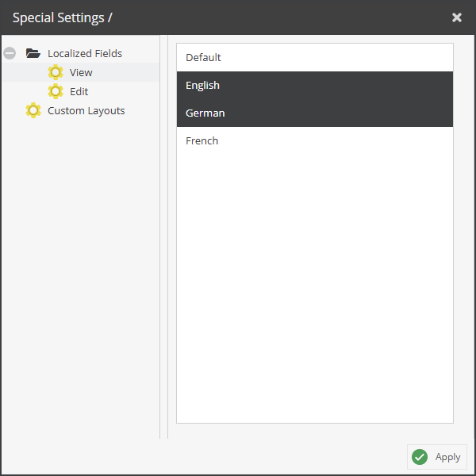Open the View settings item

81,72
